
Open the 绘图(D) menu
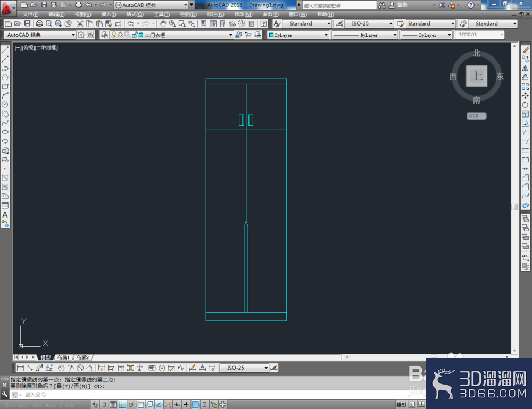[x=188, y=14]
